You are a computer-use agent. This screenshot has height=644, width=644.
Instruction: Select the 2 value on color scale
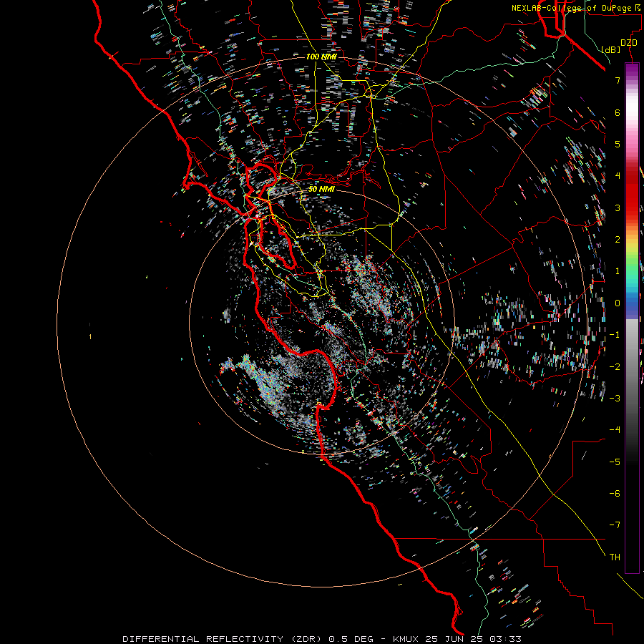coord(618,240)
